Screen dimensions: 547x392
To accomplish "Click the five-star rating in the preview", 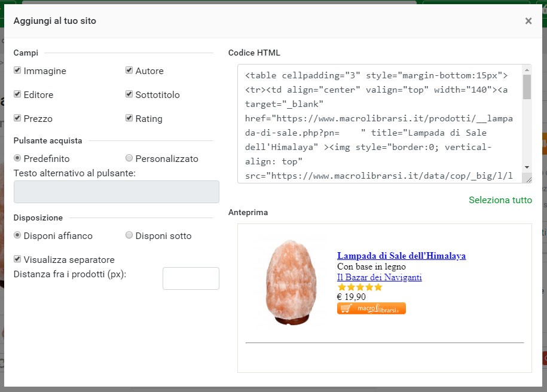I will [x=359, y=287].
